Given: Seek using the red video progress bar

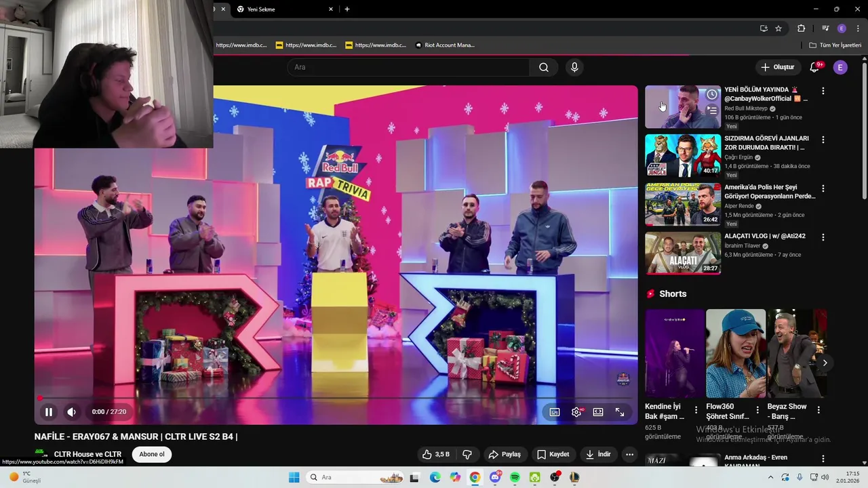Looking at the screenshot, I should [336, 398].
